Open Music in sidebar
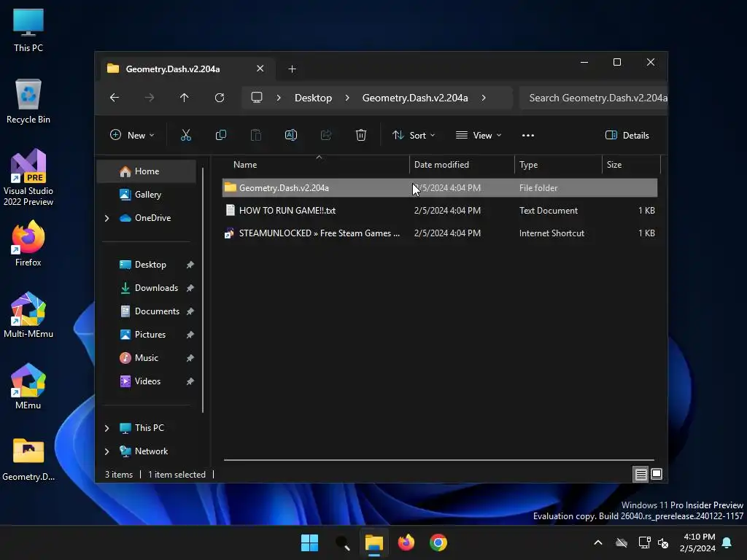The image size is (747, 560). 147,358
